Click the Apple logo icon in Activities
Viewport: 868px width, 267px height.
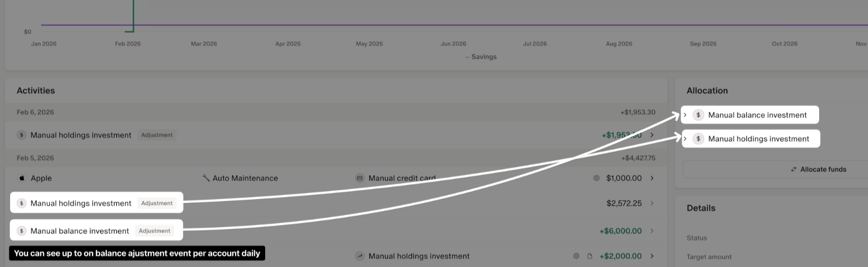coord(22,178)
